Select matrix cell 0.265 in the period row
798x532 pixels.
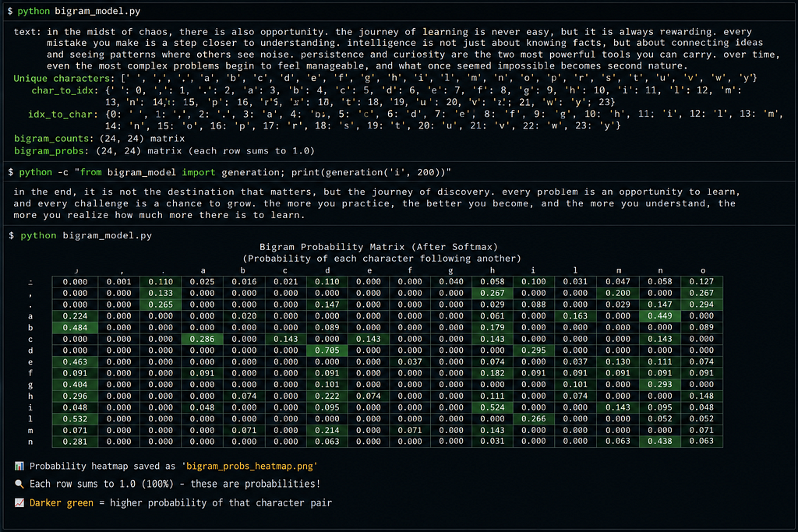pyautogui.click(x=161, y=305)
